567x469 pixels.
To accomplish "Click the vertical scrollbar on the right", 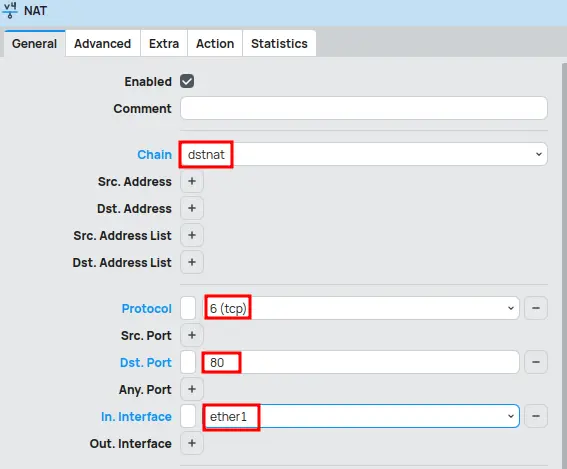I will (x=564, y=266).
